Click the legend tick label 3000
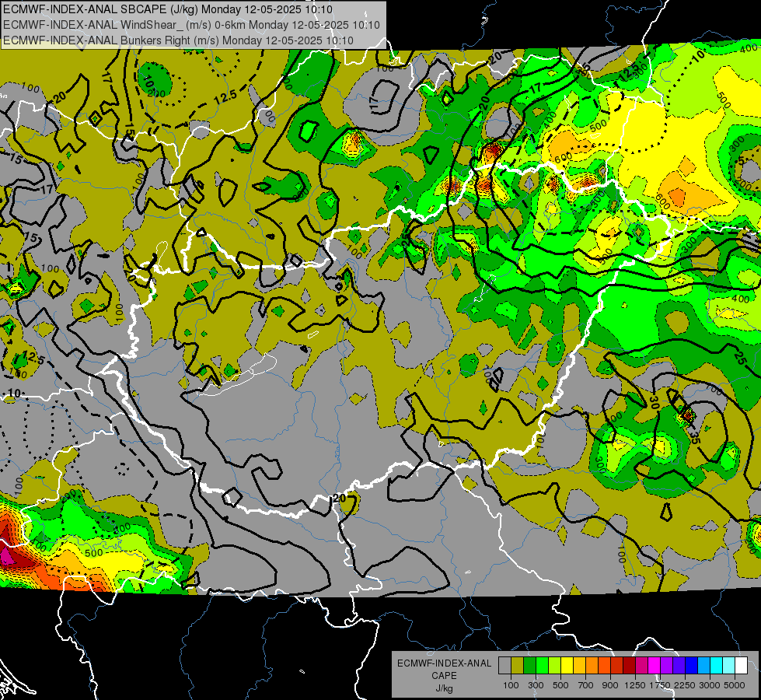 click(709, 685)
